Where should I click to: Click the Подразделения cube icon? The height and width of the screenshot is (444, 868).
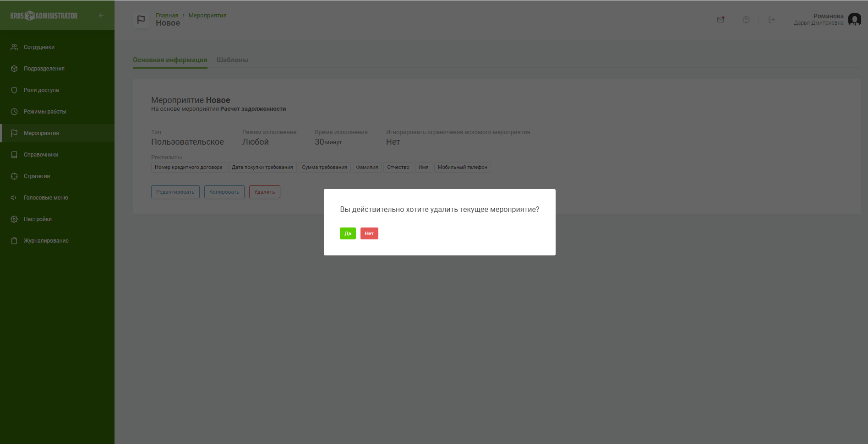tap(14, 69)
